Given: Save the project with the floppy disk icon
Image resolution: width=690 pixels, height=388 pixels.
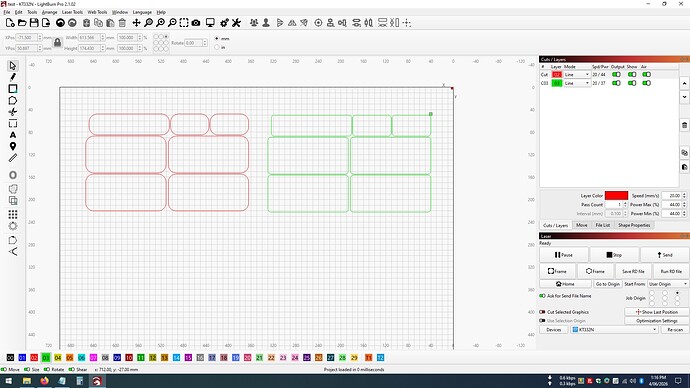Looking at the screenshot, I should pyautogui.click(x=34, y=23).
